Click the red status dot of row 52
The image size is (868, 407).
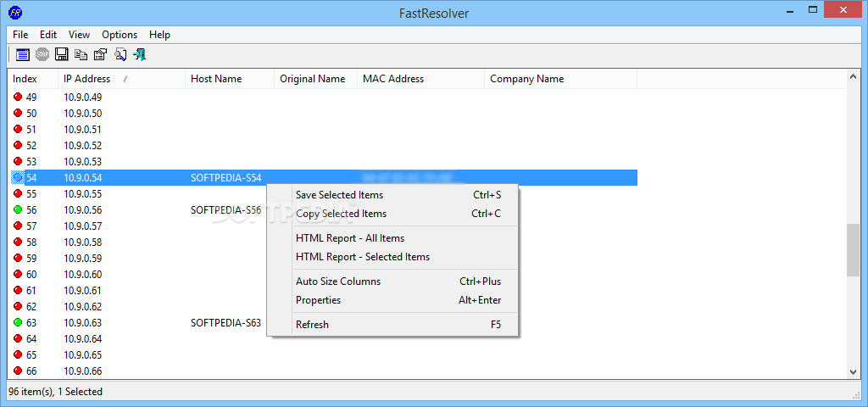(18, 145)
